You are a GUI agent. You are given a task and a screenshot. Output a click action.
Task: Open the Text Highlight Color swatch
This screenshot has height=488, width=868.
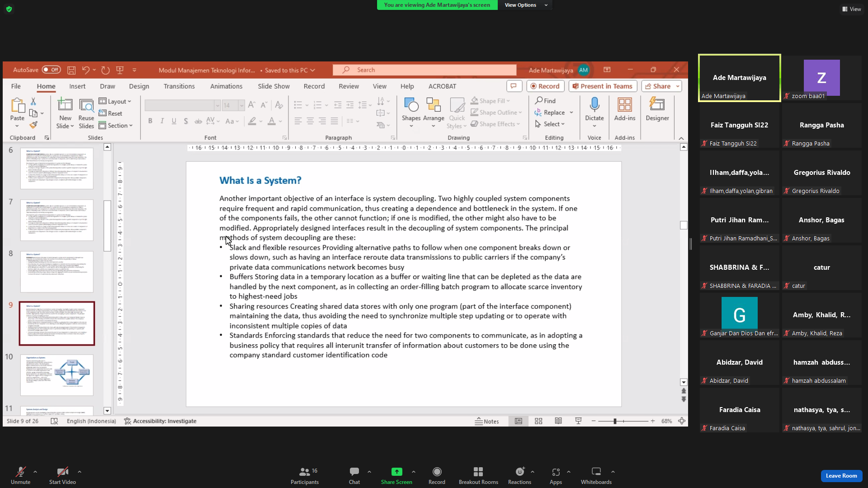point(252,121)
